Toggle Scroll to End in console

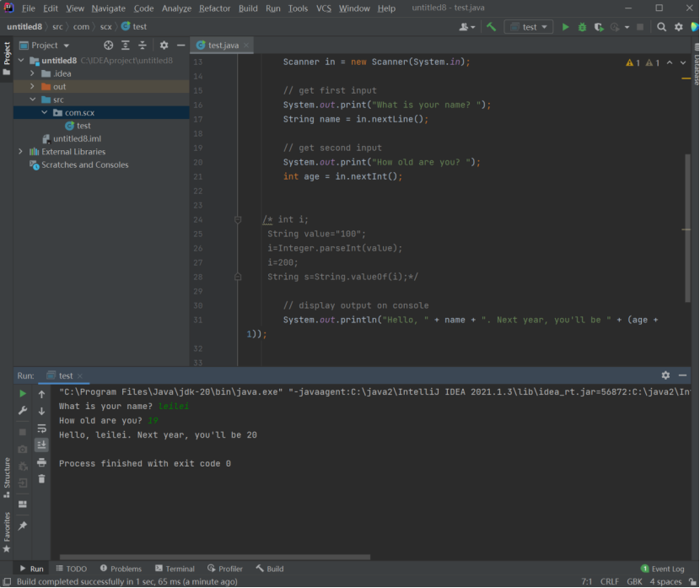[41, 445]
